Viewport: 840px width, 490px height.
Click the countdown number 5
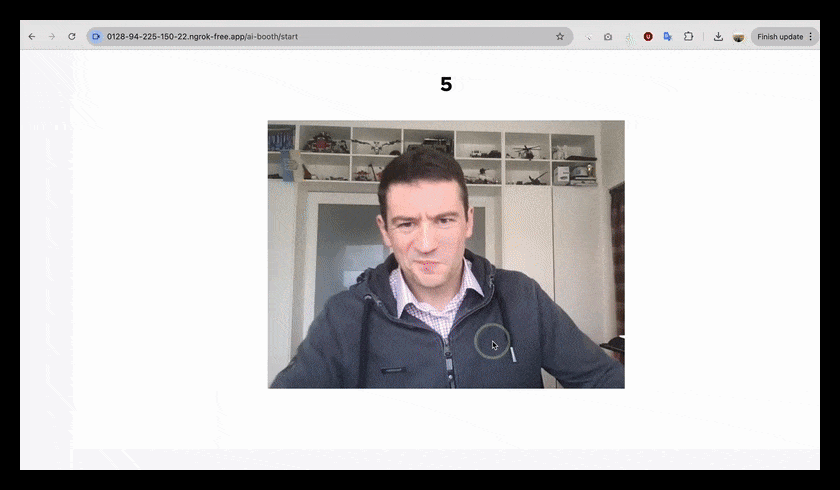click(446, 84)
